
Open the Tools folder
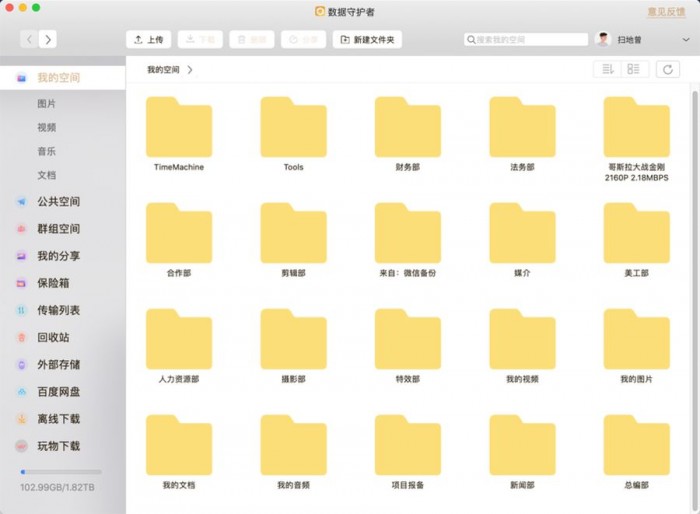click(293, 127)
